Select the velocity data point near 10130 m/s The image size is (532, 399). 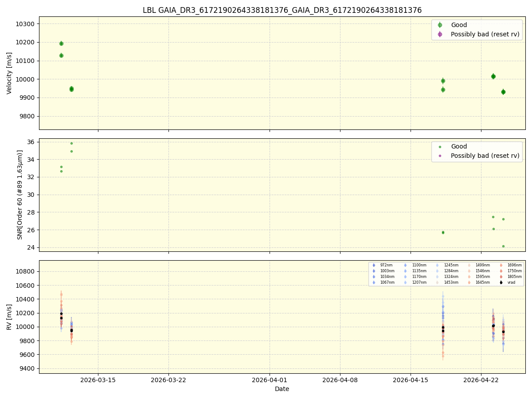[61, 55]
